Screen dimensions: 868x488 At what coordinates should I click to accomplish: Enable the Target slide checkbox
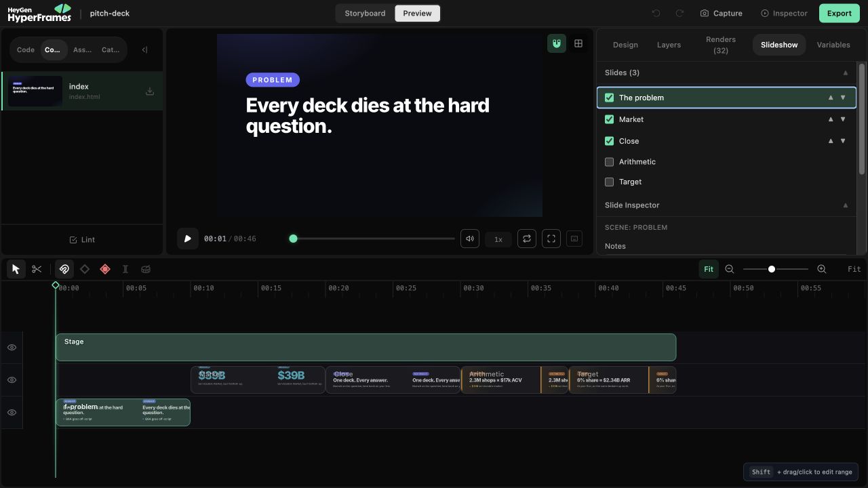[x=609, y=182]
